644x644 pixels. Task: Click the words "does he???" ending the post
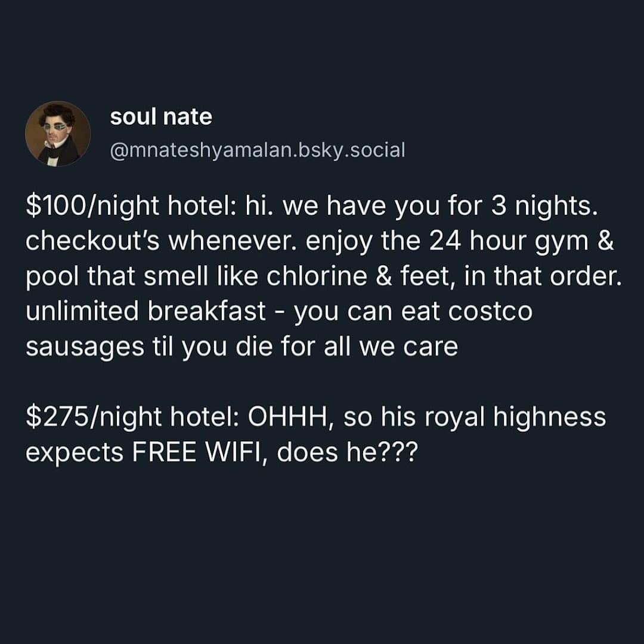347,452
